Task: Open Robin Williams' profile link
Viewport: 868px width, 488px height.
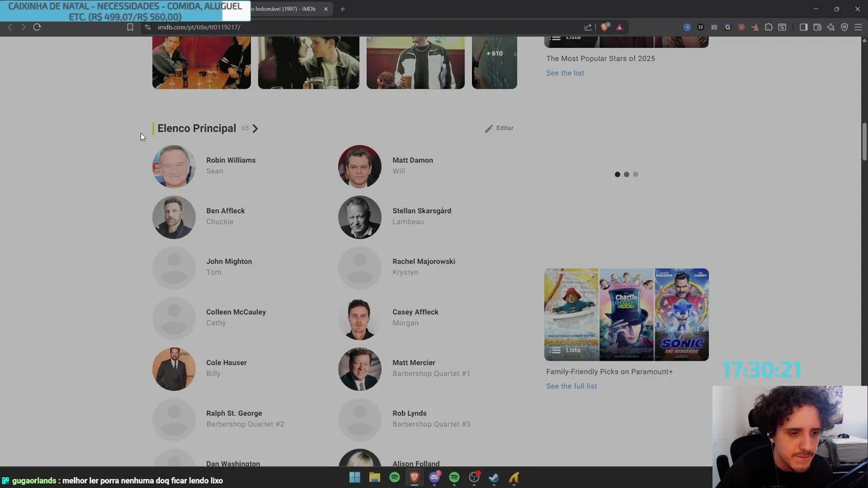Action: [x=231, y=160]
